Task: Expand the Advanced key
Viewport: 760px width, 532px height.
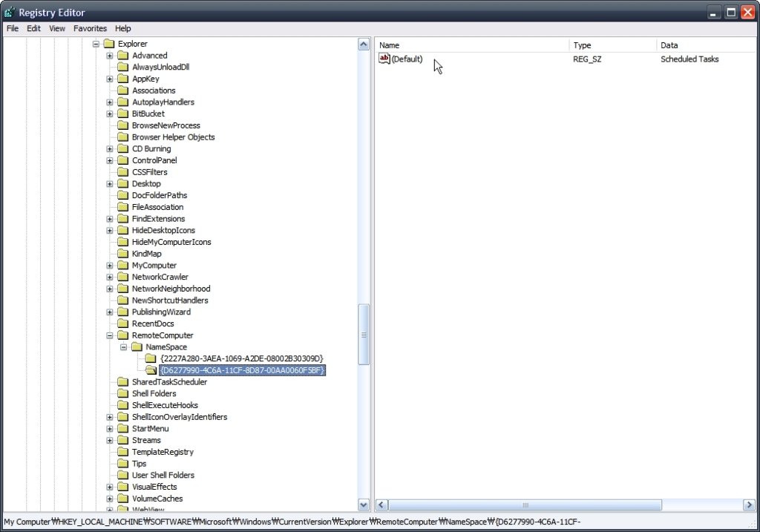Action: [110, 56]
